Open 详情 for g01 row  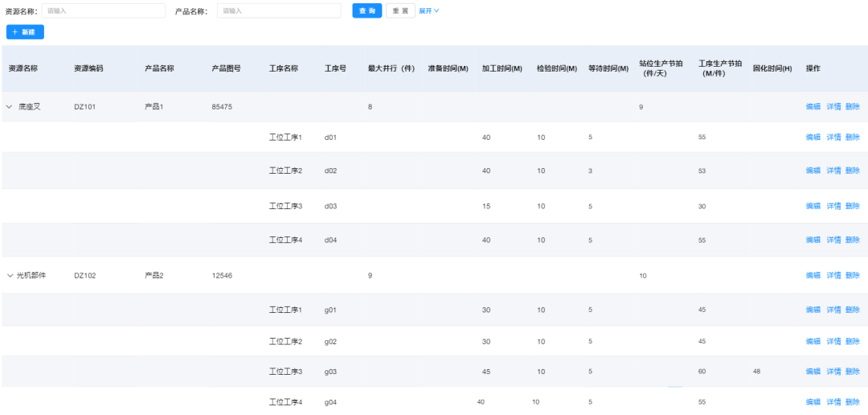tap(833, 310)
